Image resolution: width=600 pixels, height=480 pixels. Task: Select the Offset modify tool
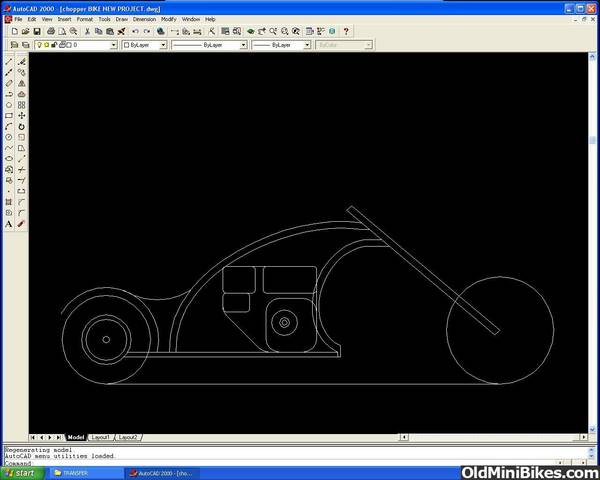click(x=21, y=94)
